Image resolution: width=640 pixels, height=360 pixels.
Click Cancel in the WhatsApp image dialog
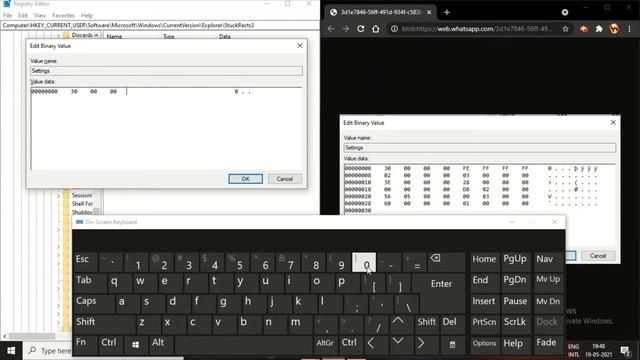tap(598, 256)
